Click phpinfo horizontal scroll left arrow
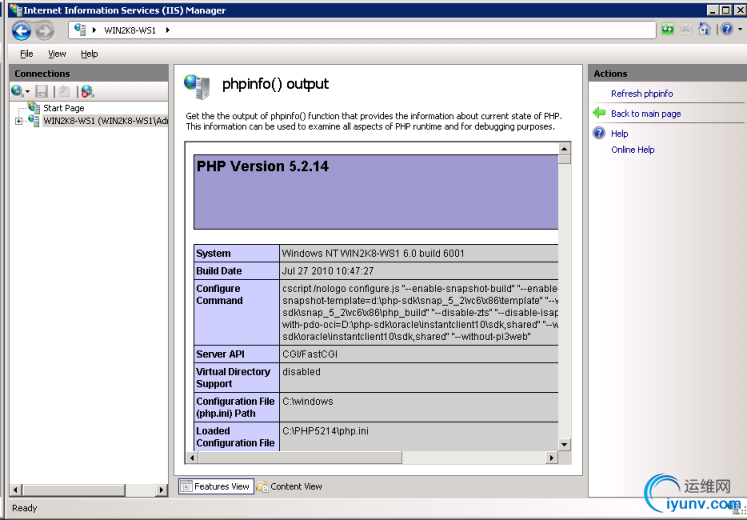 [192, 458]
